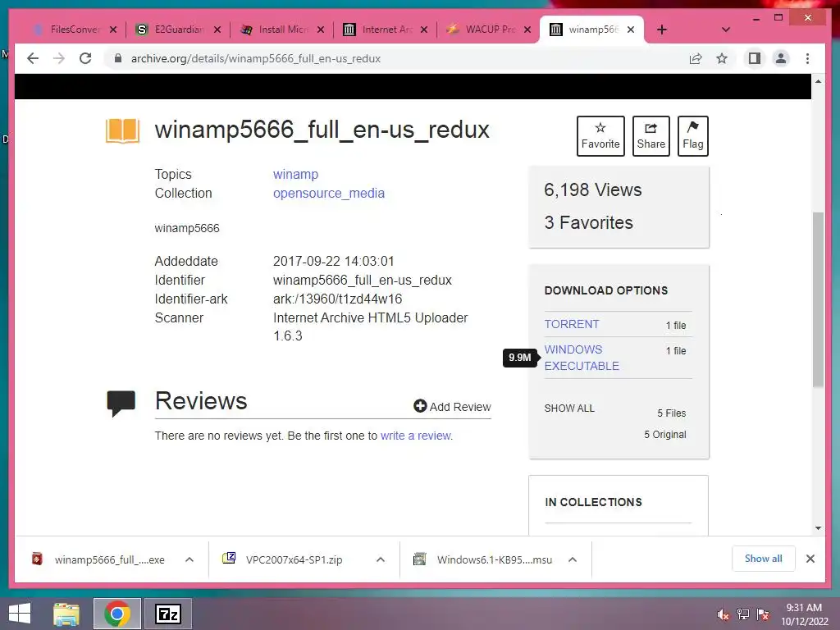Viewport: 840px width, 630px height.
Task: Open Chrome profile avatar menu
Action: (781, 58)
